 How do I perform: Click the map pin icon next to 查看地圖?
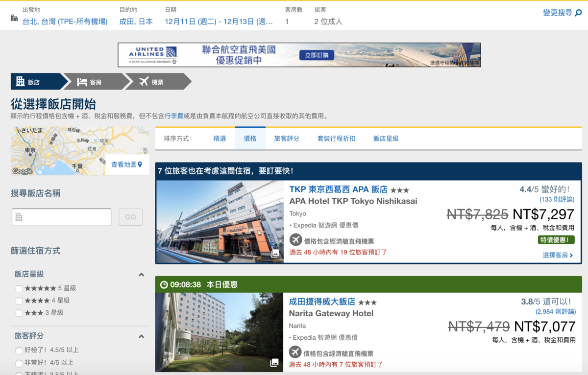point(140,164)
